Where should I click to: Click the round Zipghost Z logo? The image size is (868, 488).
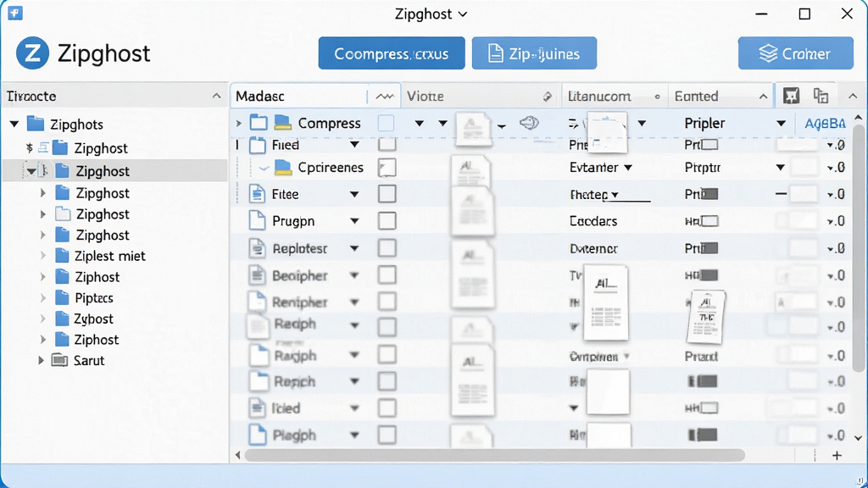(x=33, y=53)
